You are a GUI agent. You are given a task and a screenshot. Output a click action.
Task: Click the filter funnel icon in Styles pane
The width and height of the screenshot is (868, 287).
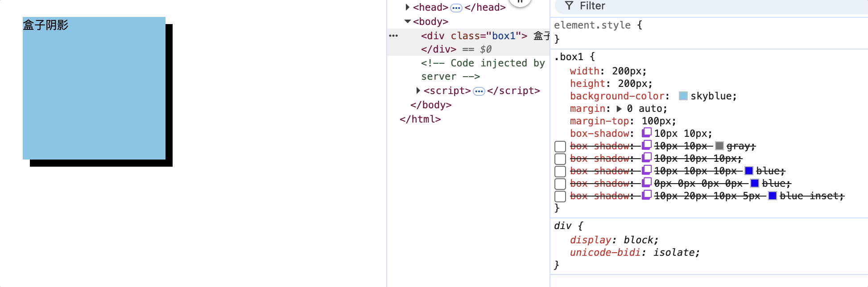tap(569, 6)
